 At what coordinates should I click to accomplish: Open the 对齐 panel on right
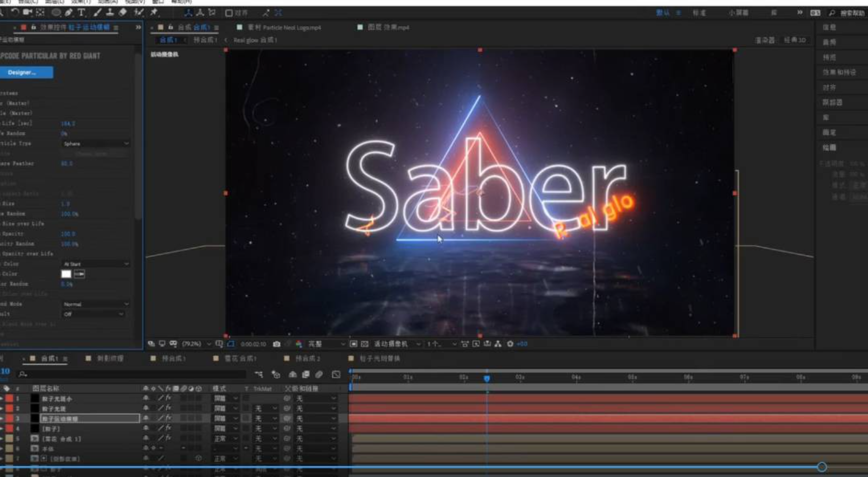(x=830, y=87)
